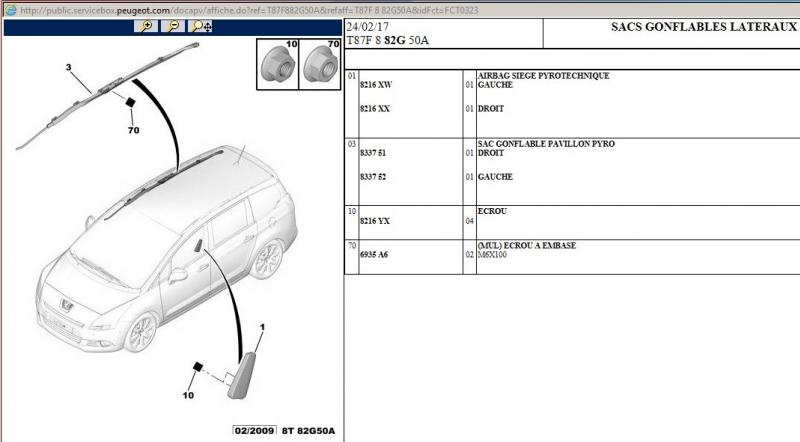Viewport: 800px width, 442px height.
Task: Click callout number 3 on diagram
Action: click(x=68, y=67)
